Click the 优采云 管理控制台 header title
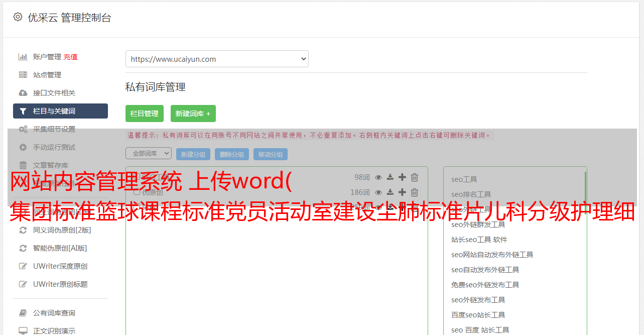The image size is (644, 335). click(x=69, y=18)
